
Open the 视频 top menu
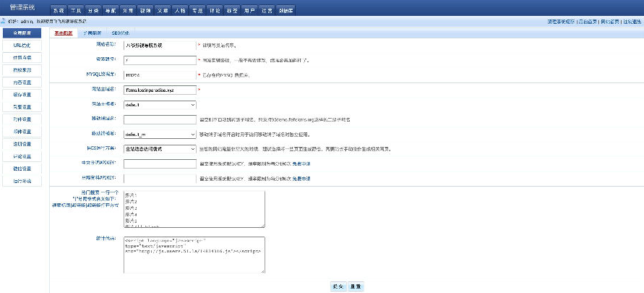(x=145, y=11)
